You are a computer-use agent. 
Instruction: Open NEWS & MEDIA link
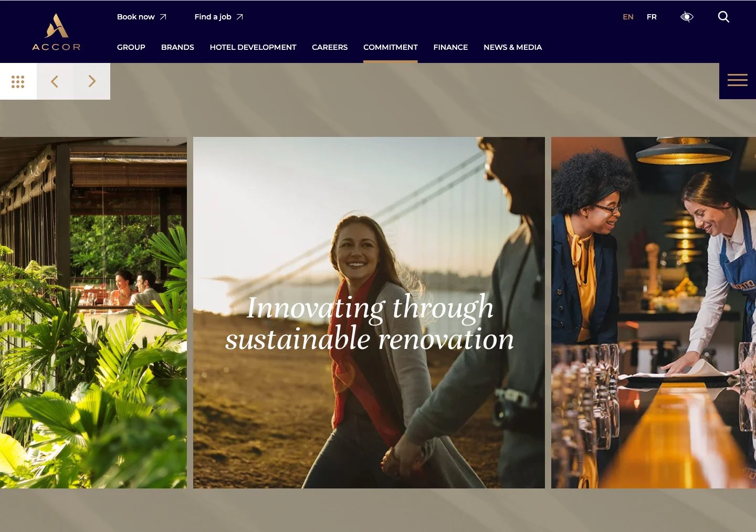(x=512, y=47)
